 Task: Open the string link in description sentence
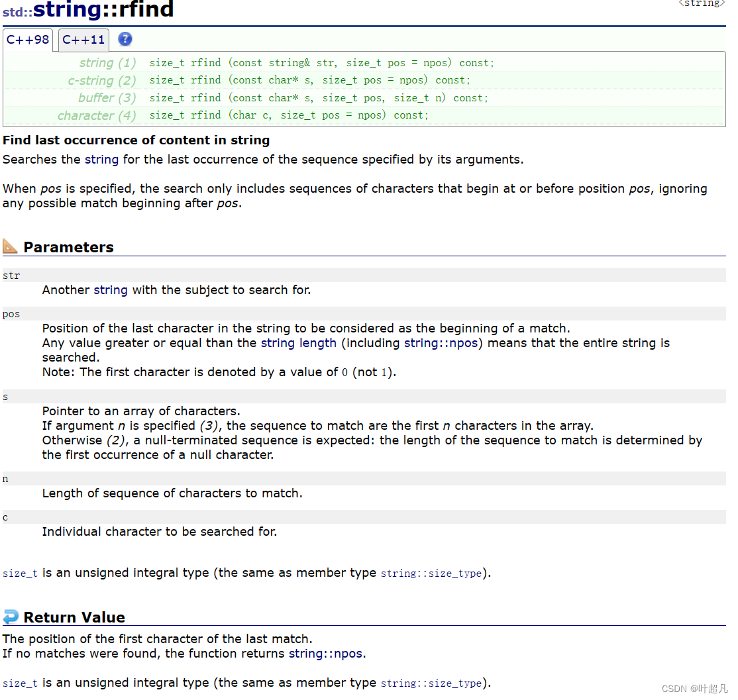[101, 160]
